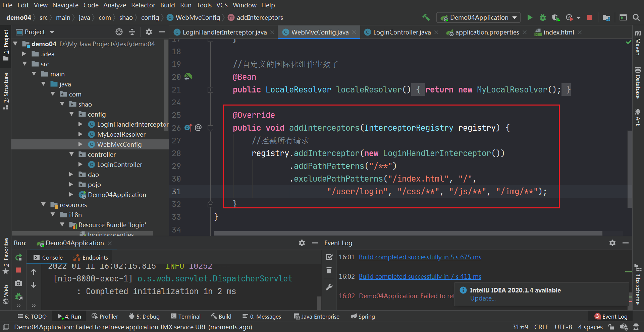644x332 pixels.
Task: Run with coverage using the shield icon
Action: pyautogui.click(x=555, y=17)
